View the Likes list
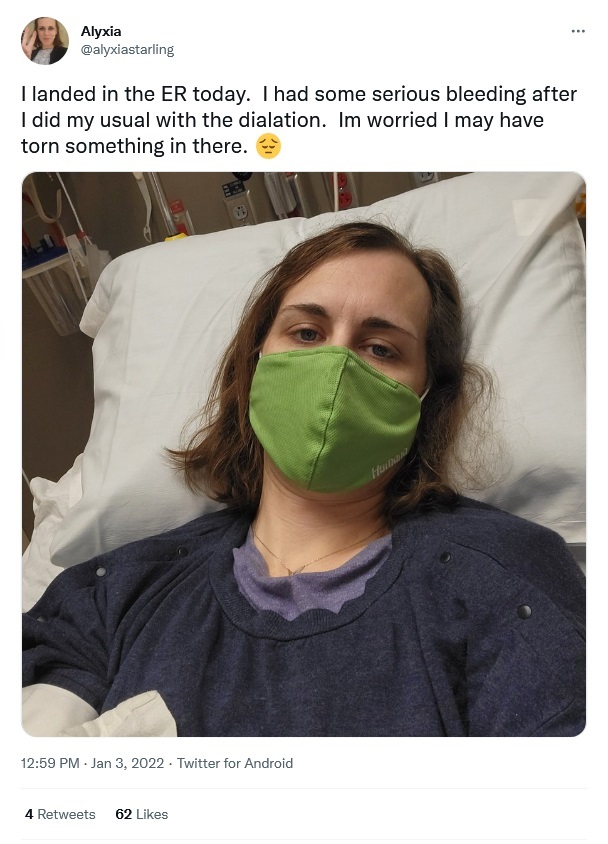This screenshot has height=844, width=608. 142,814
